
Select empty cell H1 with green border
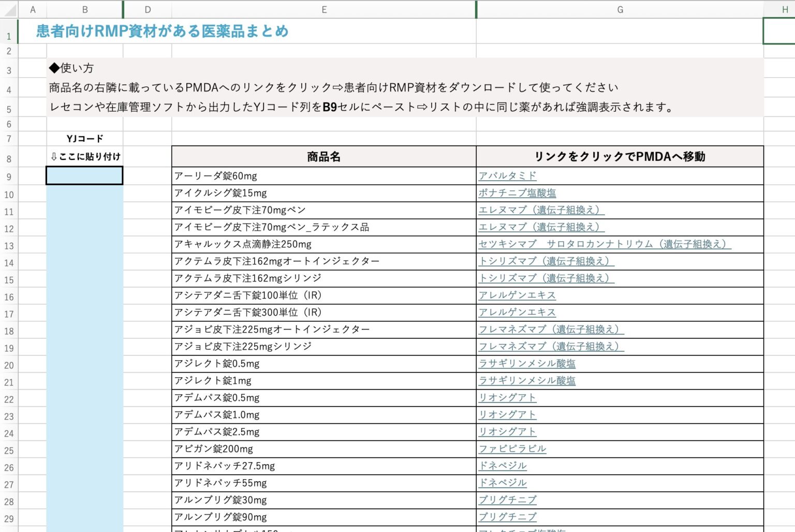pos(779,31)
